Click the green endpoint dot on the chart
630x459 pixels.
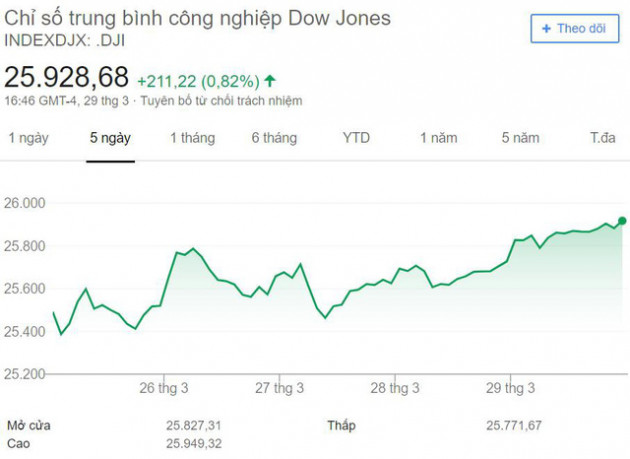[x=622, y=221]
